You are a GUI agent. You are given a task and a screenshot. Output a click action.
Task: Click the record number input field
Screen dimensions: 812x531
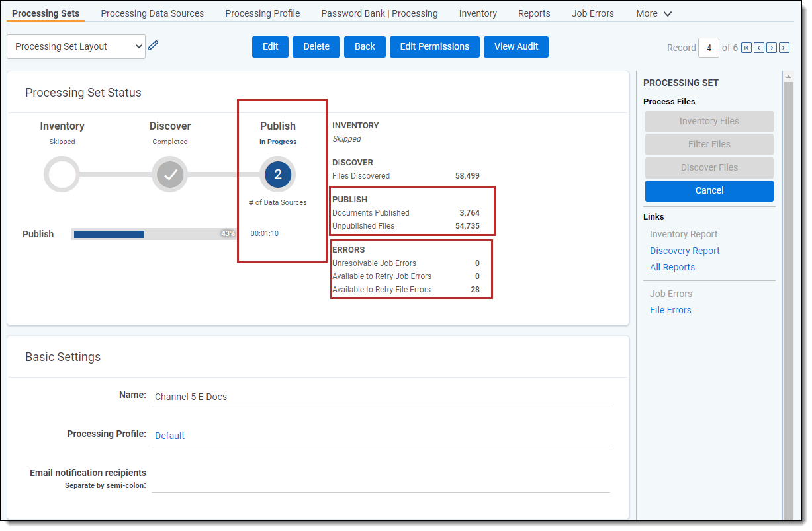[709, 48]
